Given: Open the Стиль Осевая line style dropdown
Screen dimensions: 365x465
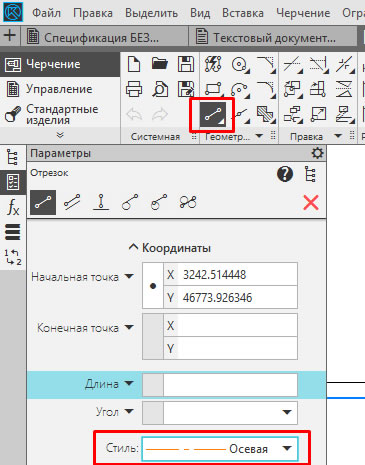Looking at the screenshot, I should (x=219, y=449).
